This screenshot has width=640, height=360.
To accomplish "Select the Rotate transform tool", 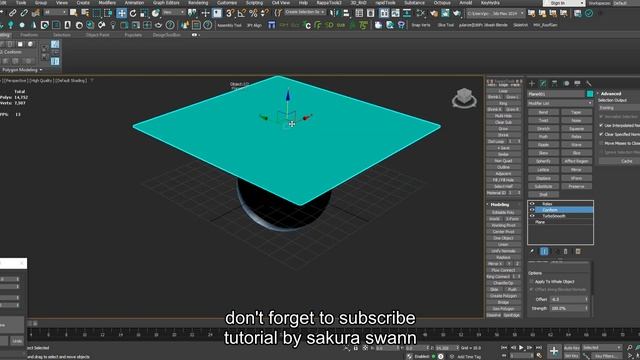I will pos(133,13).
